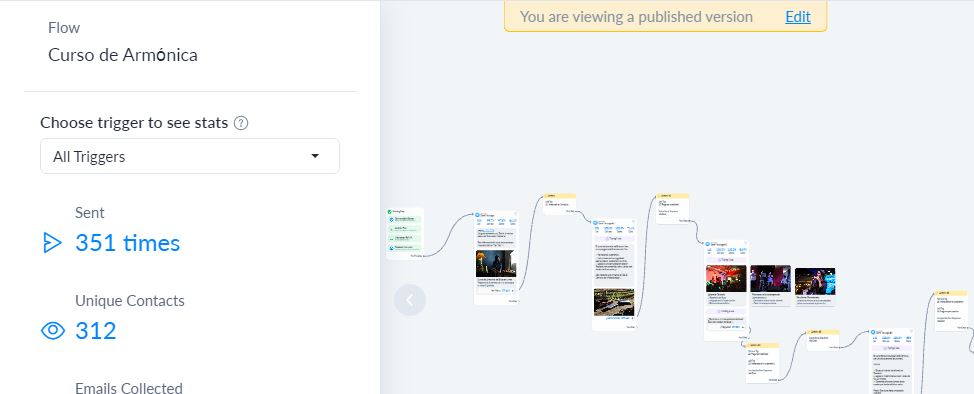Viewport: 974px width, 394px height.
Task: Collapse sidebar with round left-arrow button
Action: click(410, 300)
